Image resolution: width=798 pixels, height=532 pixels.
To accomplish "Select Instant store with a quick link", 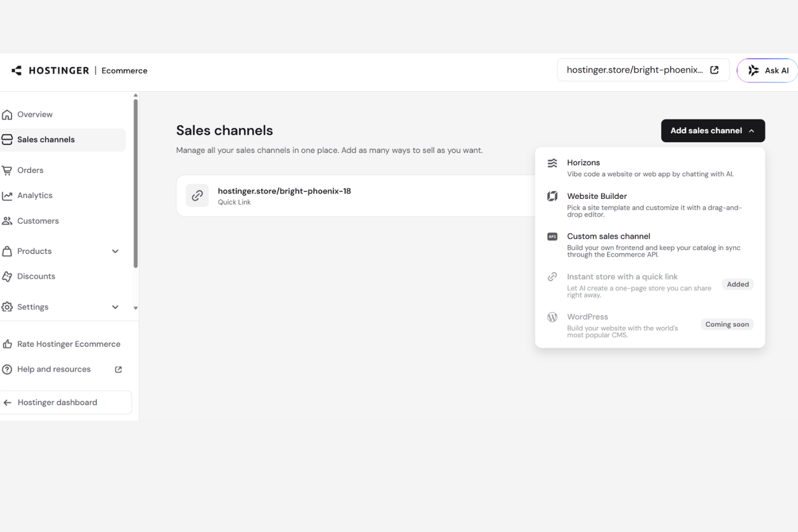I will click(650, 285).
